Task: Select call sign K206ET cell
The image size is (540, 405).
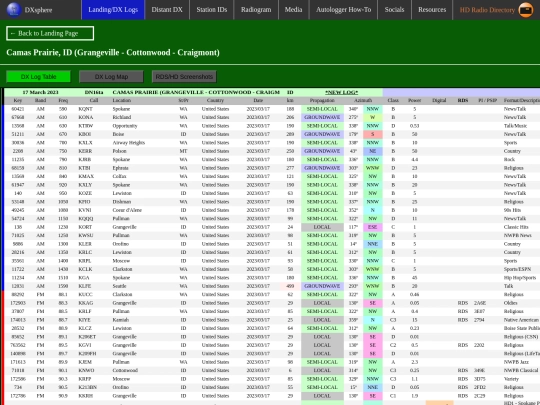Action: [87, 337]
